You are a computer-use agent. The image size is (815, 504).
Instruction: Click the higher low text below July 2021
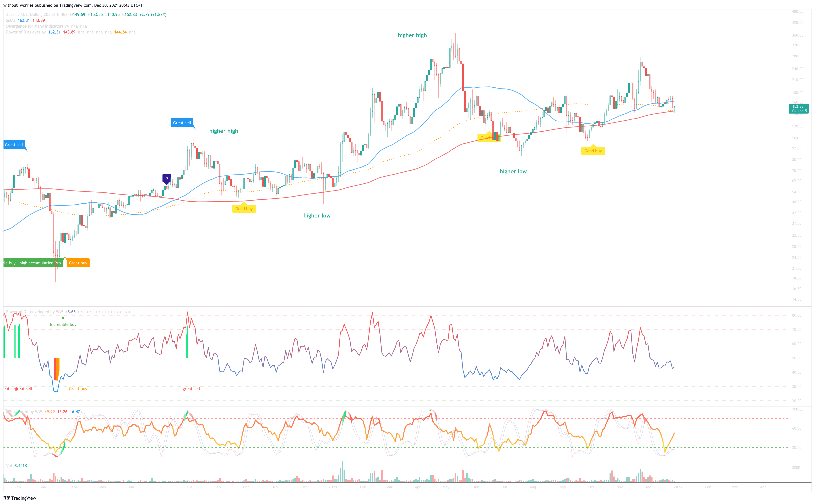(513, 171)
